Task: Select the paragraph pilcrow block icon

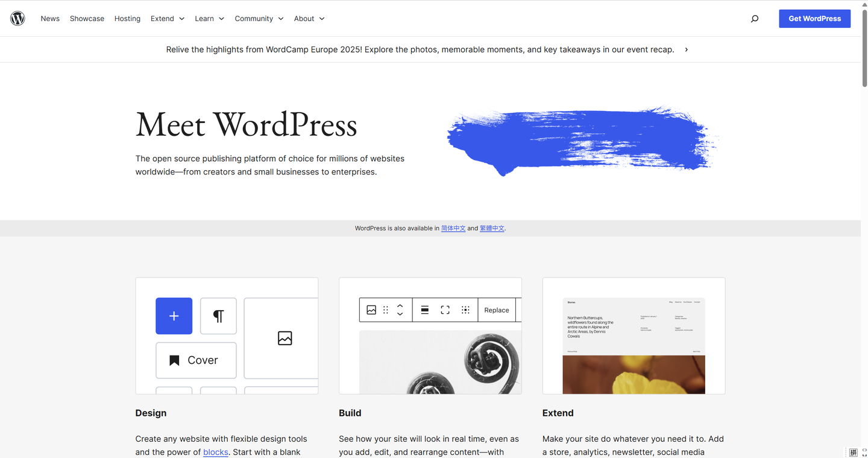Action: tap(218, 316)
